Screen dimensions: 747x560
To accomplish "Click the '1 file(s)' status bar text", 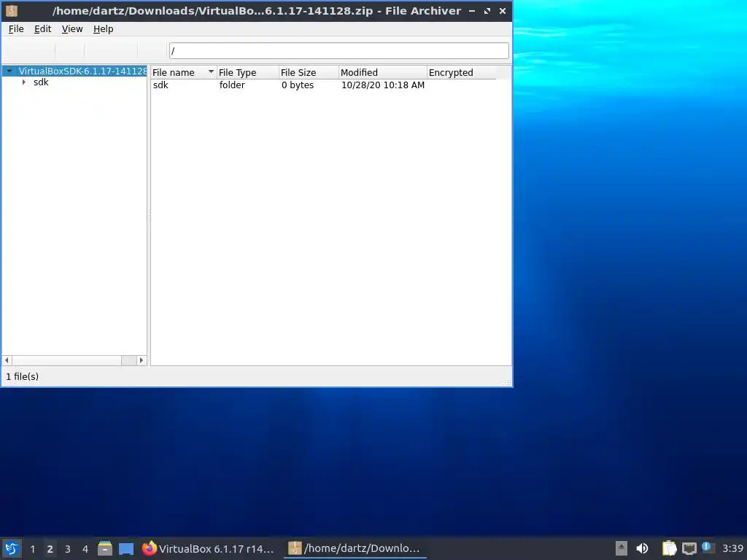I will click(23, 377).
